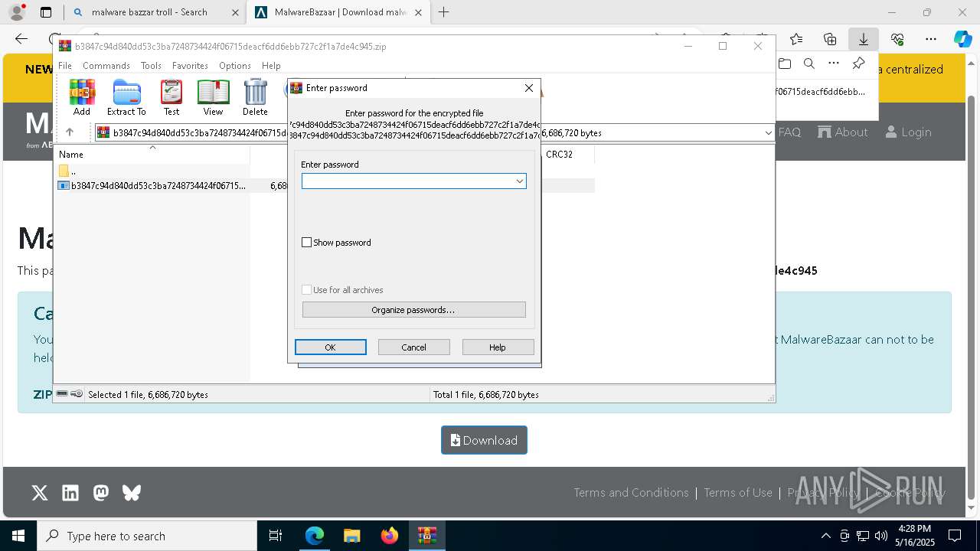
Task: Confirm the password with OK
Action: [x=331, y=347]
